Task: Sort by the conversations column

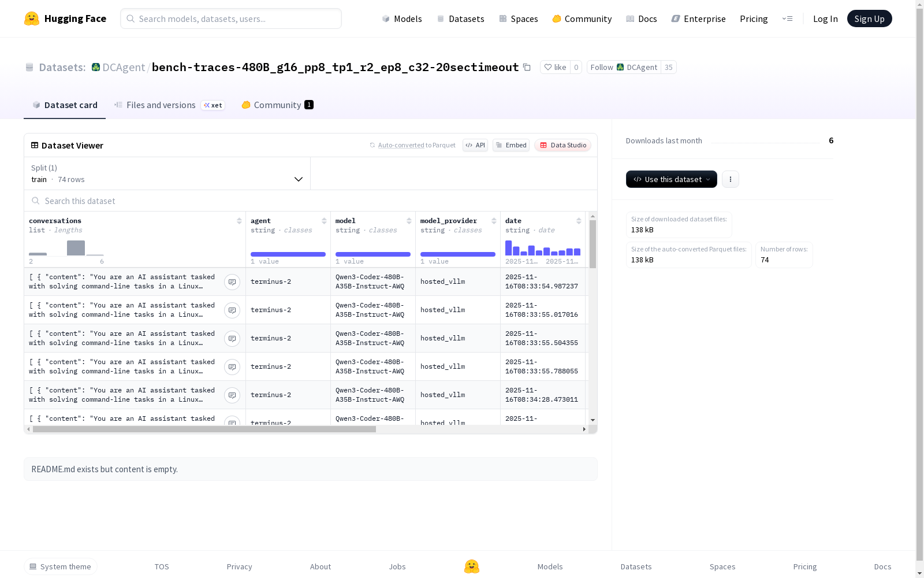Action: [239, 221]
